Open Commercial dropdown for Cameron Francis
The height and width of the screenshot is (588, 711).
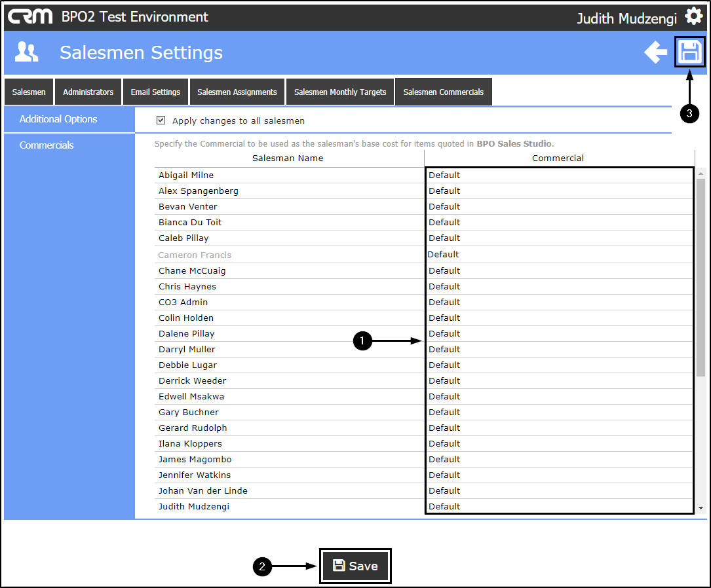[x=559, y=255]
